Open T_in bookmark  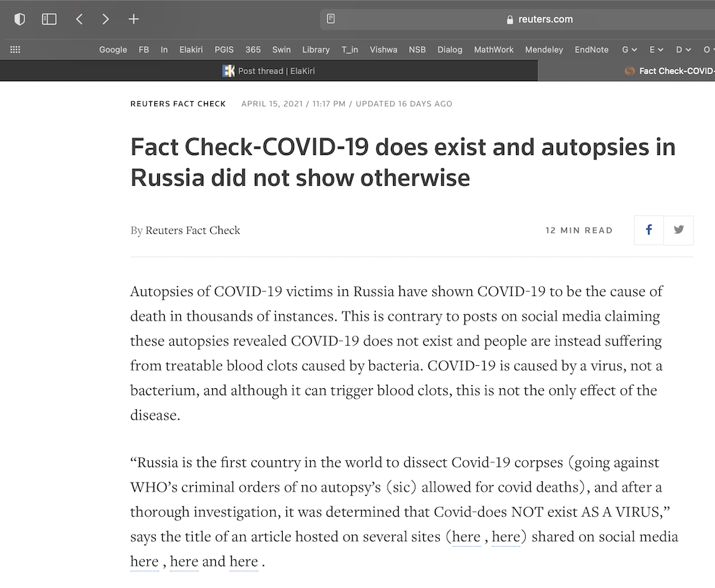pos(350,50)
